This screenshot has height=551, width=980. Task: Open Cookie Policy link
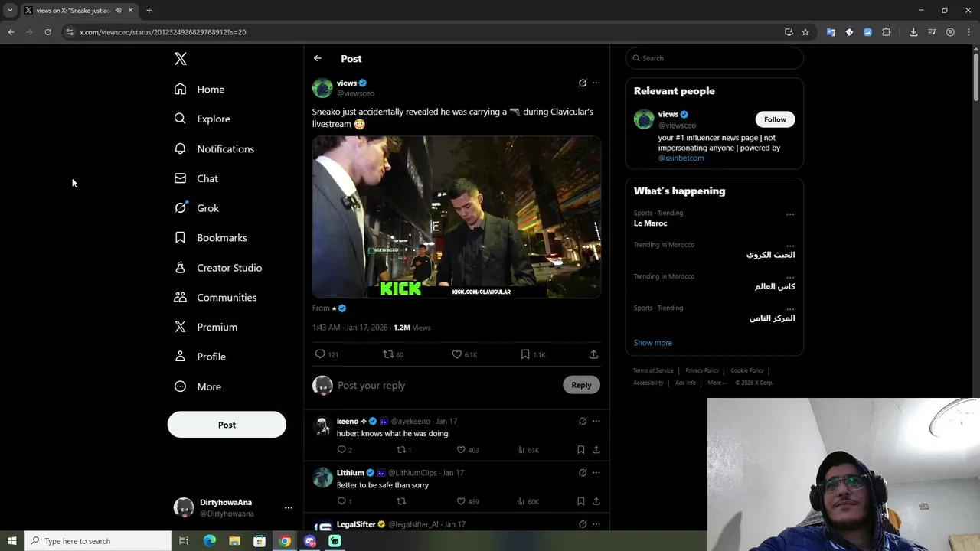(x=746, y=370)
